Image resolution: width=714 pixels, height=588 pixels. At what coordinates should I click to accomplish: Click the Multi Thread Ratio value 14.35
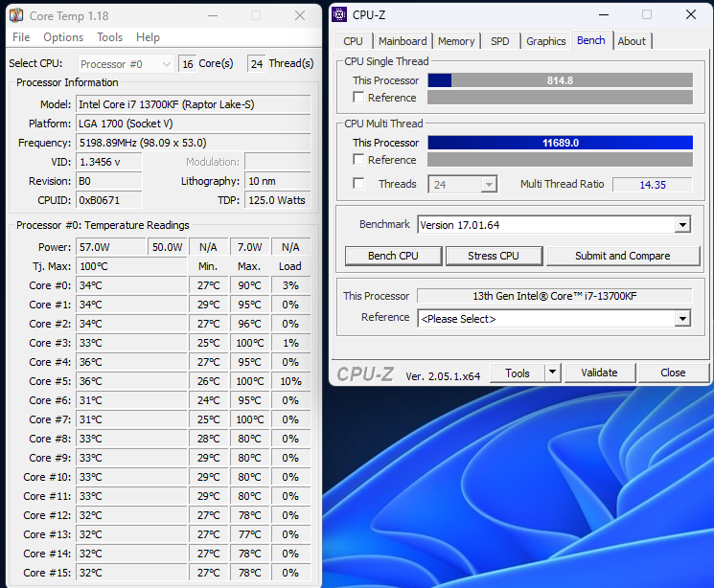pos(653,185)
